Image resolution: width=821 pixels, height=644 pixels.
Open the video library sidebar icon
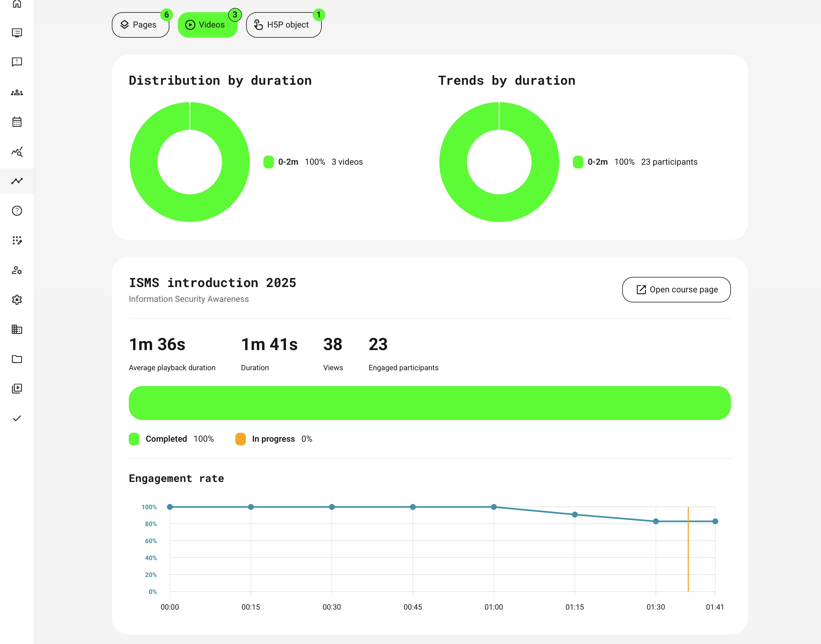[x=17, y=389]
